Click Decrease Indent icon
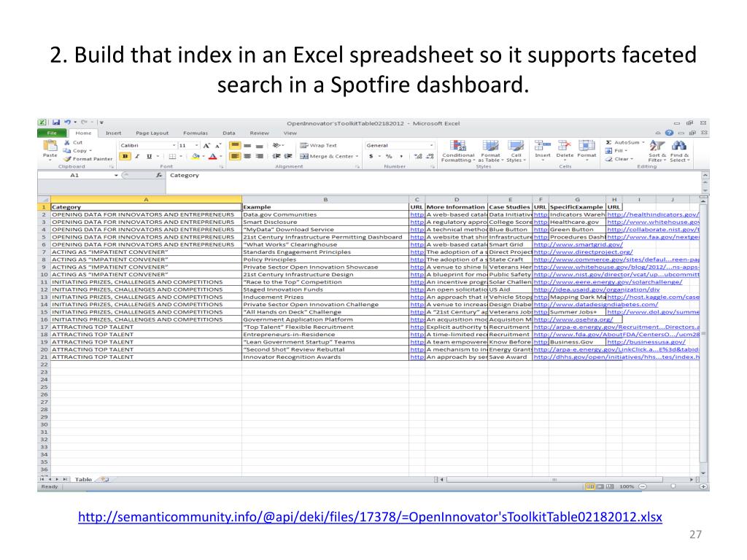Image resolution: width=747 pixels, height=560 pixels. pyautogui.click(x=276, y=156)
